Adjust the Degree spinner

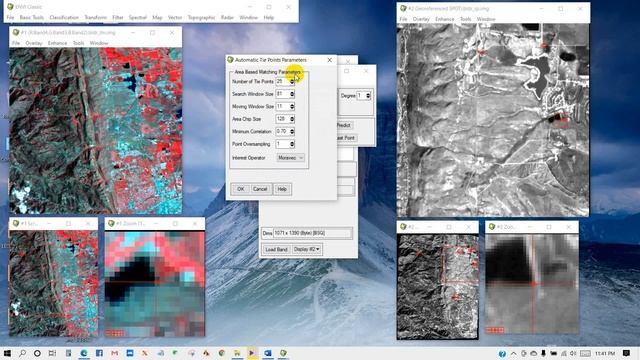[368, 96]
